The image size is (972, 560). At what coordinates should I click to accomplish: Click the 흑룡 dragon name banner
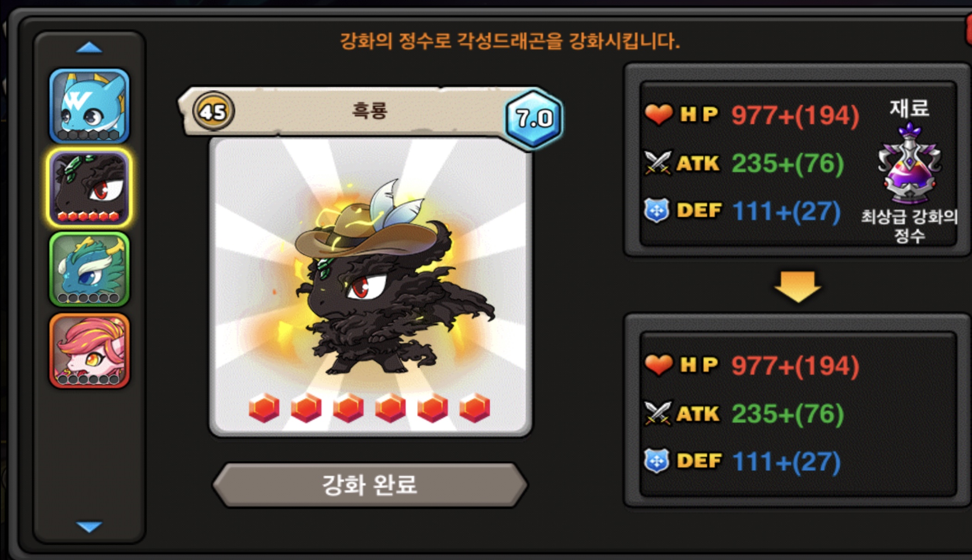pyautogui.click(x=369, y=111)
